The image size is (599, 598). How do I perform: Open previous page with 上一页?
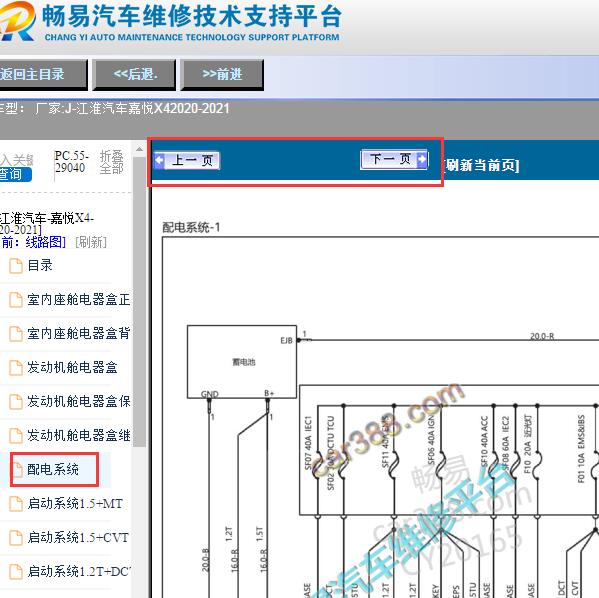[x=187, y=160]
